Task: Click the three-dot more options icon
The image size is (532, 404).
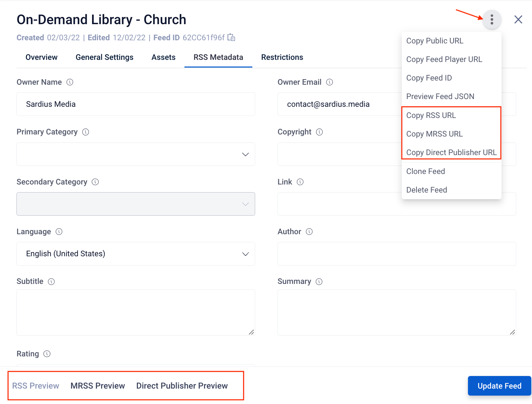Action: (x=492, y=20)
